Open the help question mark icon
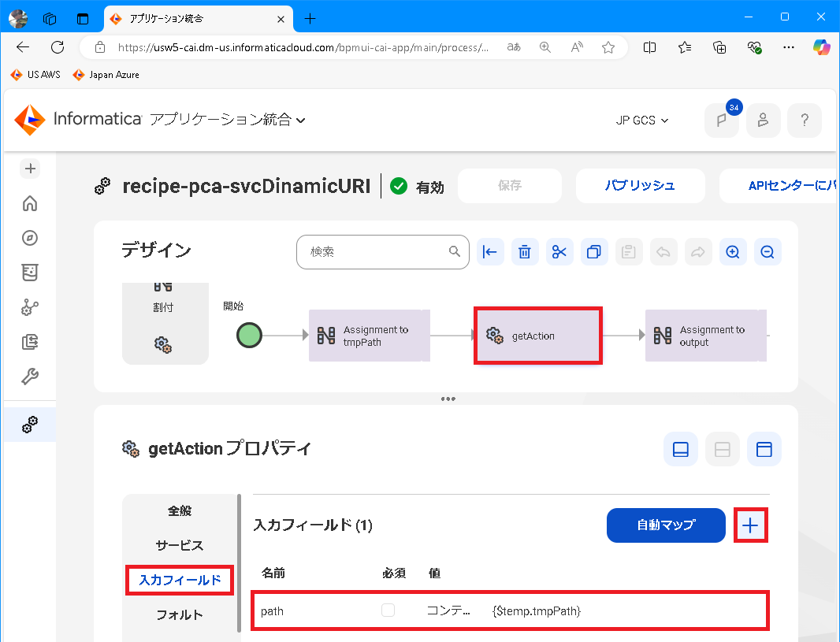This screenshot has height=642, width=840. point(804,120)
